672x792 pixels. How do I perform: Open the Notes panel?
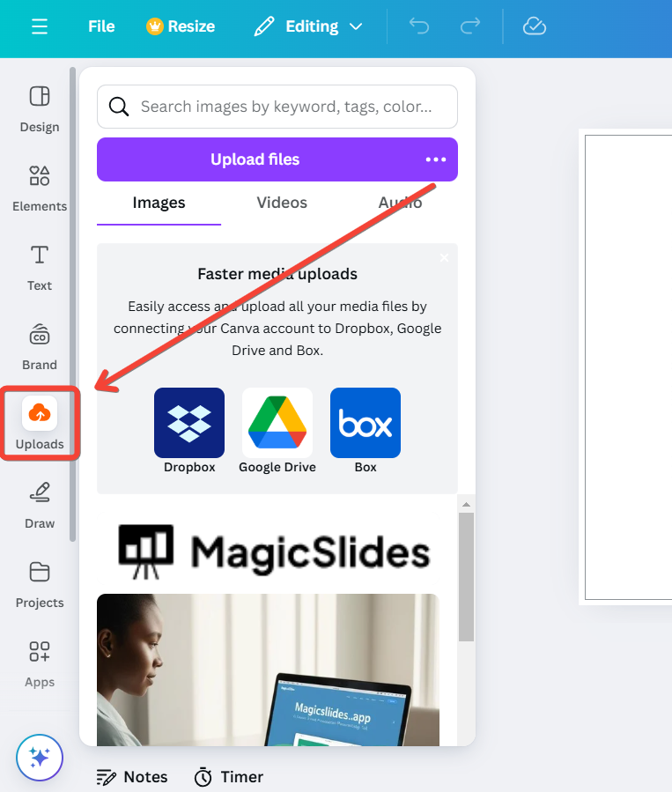click(132, 777)
